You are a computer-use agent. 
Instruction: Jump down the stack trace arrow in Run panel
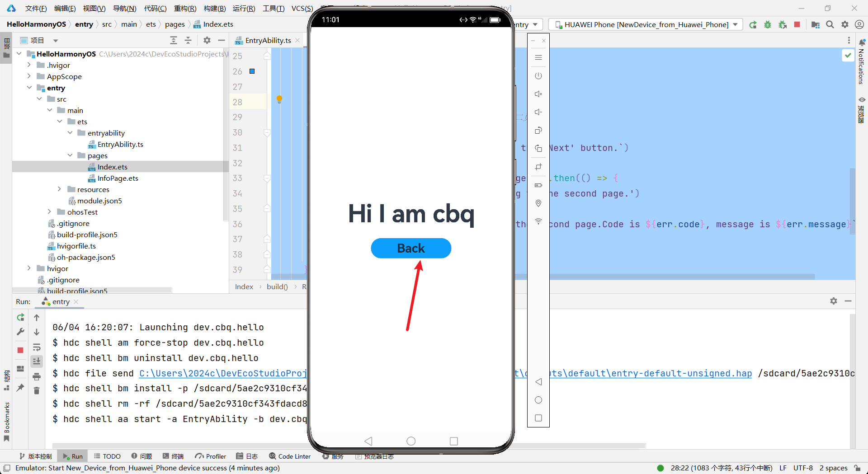(x=37, y=332)
